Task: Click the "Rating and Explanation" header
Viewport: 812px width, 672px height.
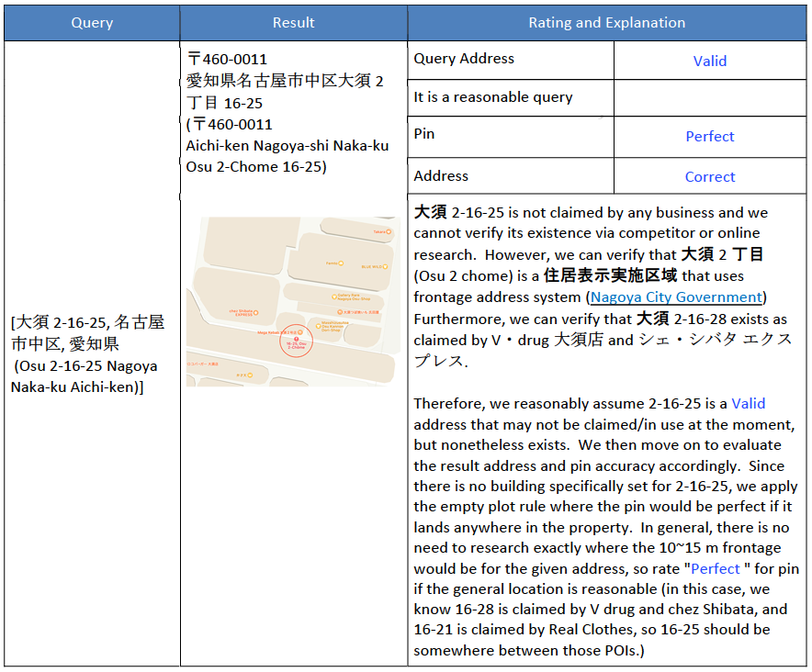Action: tap(606, 23)
